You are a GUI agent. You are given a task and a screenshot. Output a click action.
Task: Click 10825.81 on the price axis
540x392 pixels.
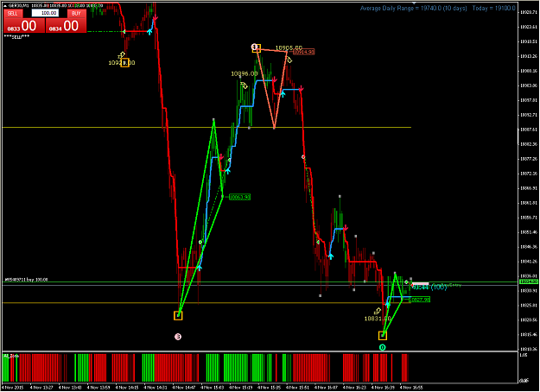click(528, 306)
